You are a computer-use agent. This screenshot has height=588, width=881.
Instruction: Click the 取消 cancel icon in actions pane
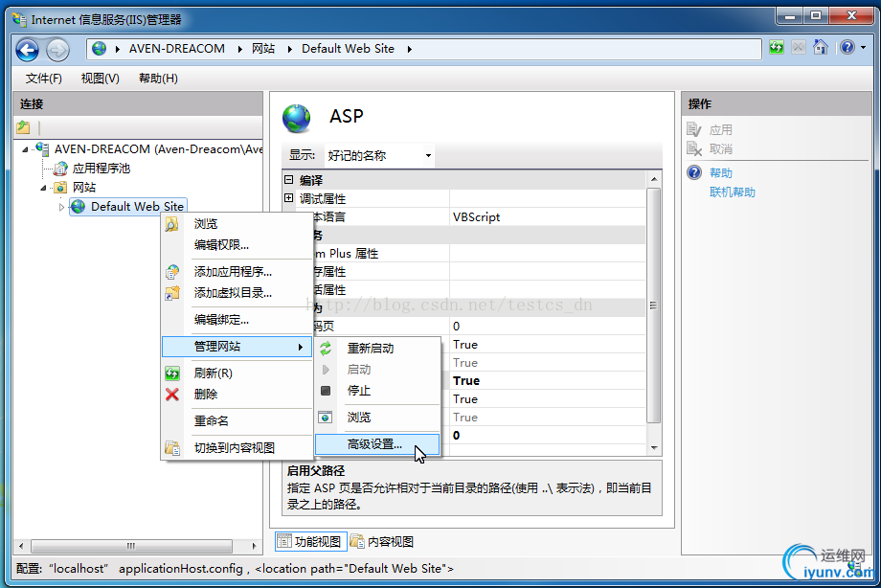click(694, 149)
